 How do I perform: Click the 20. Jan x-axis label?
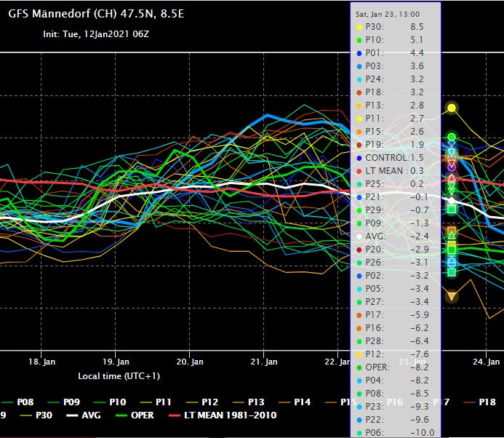pyautogui.click(x=189, y=361)
